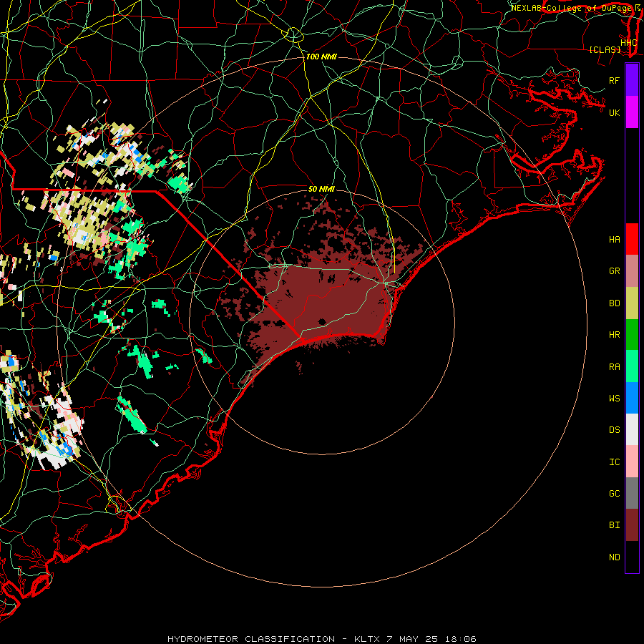Image resolution: width=644 pixels, height=644 pixels.
Task: Click the DS white legend swatch
Action: 632,429
